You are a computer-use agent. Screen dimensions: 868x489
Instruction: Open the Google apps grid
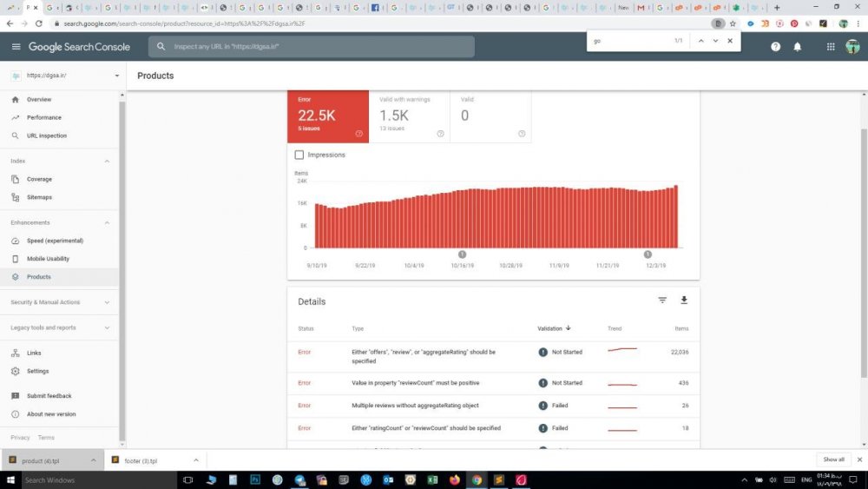coord(831,47)
